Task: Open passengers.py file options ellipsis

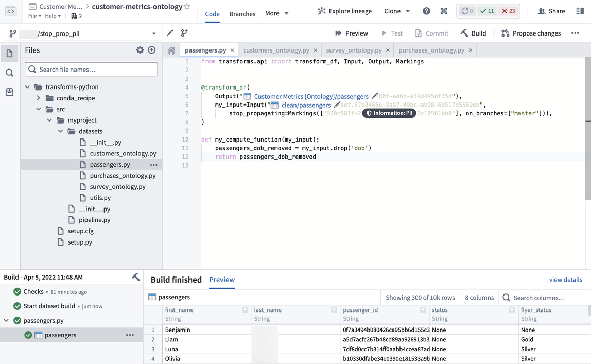Action: [x=154, y=165]
